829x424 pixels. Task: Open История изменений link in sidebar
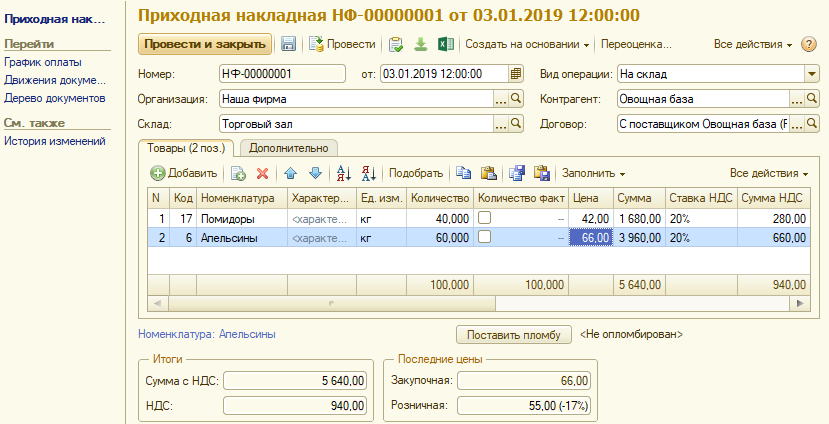[x=54, y=141]
